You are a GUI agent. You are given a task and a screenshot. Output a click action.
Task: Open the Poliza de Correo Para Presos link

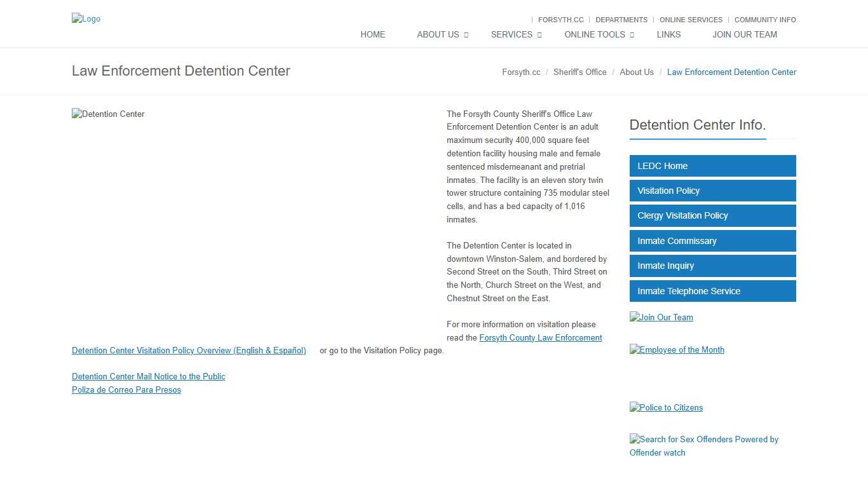126,390
